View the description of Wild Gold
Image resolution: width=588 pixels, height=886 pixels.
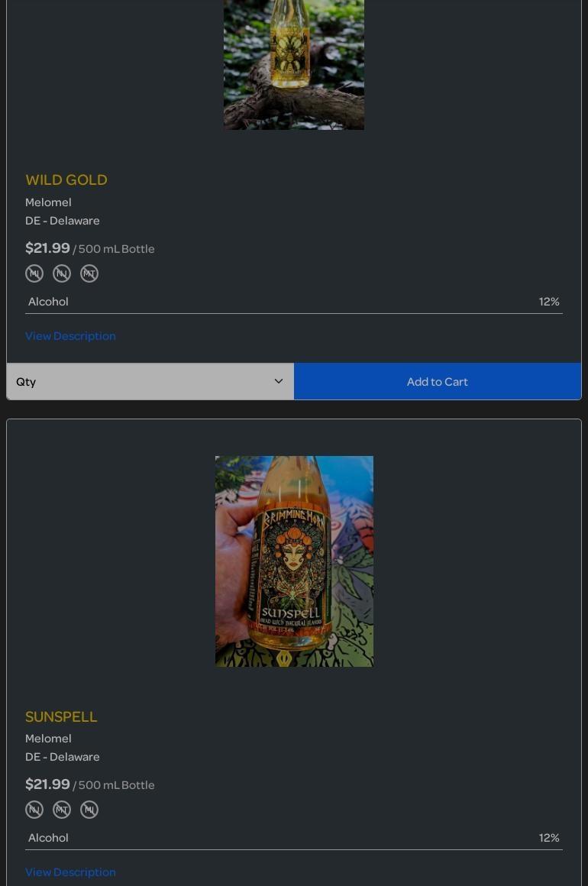[x=70, y=335]
